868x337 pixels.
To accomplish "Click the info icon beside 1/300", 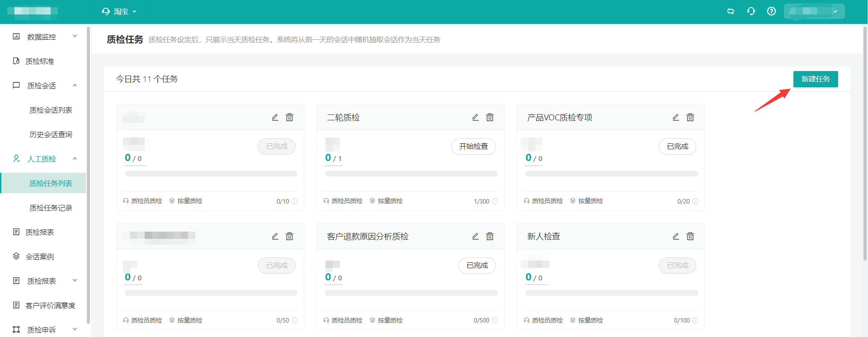I will (495, 201).
